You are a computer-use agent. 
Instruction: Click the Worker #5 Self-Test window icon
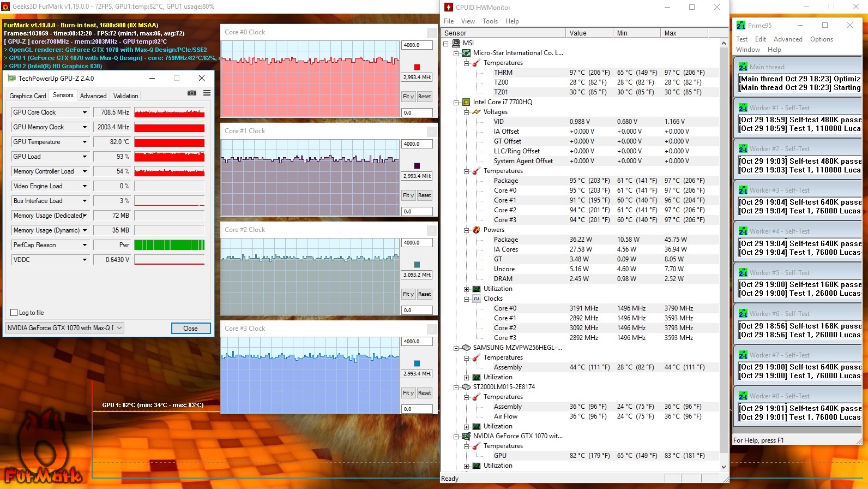pos(743,273)
